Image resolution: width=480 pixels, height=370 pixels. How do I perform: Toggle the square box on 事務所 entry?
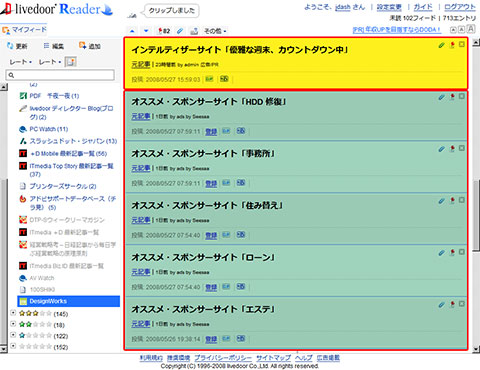coord(462,148)
